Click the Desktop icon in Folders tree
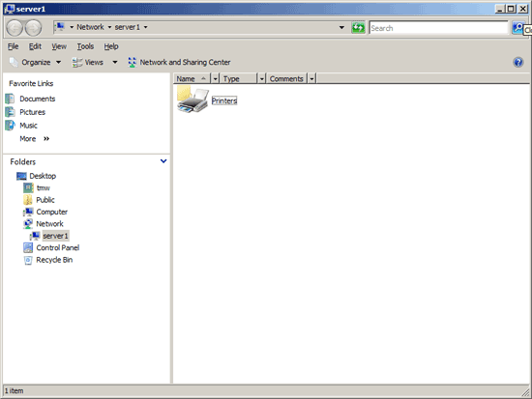 point(21,176)
